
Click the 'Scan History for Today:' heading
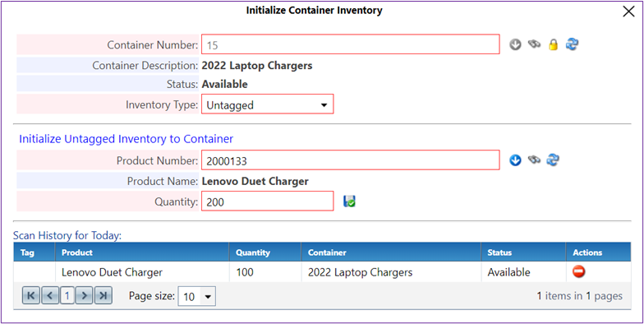[x=67, y=235]
